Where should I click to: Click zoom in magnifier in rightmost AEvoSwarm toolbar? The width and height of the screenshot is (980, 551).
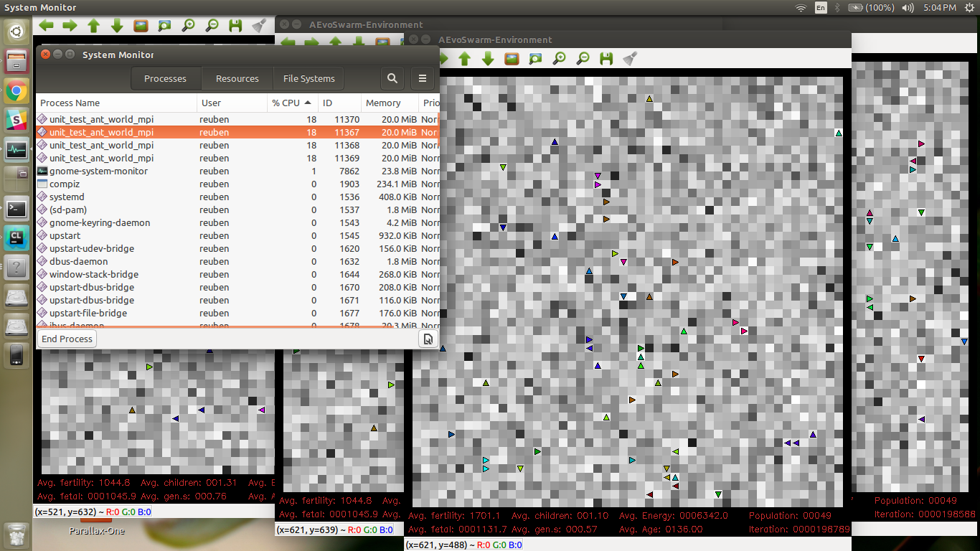click(x=559, y=59)
